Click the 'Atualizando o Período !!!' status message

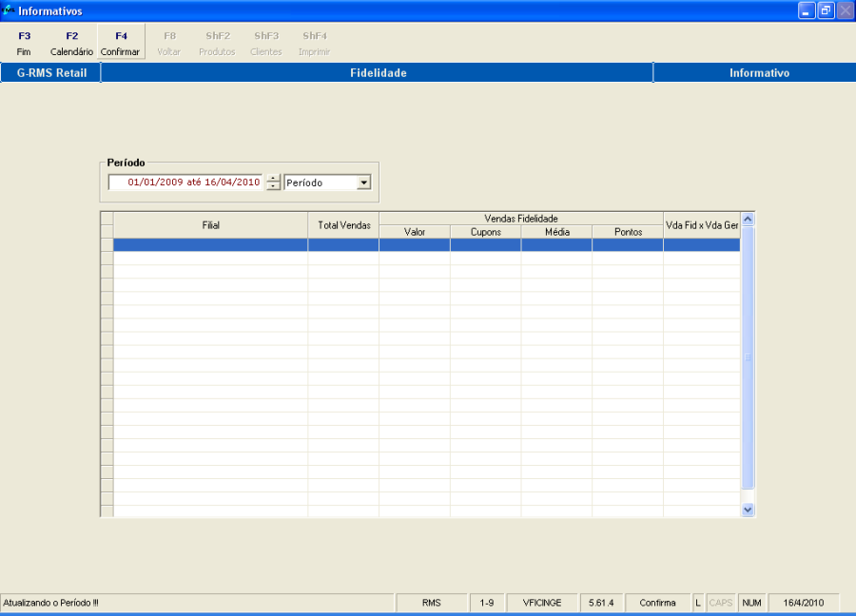point(50,603)
